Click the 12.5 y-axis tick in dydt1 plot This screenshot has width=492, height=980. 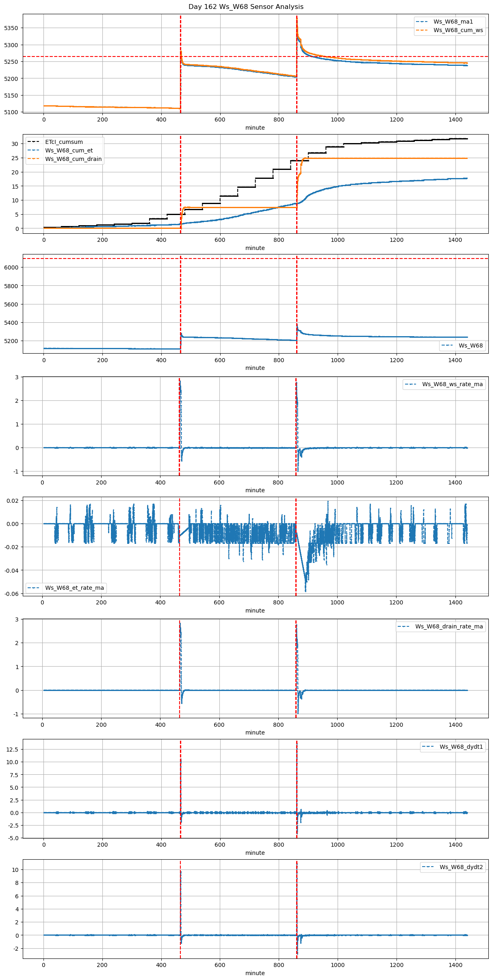(x=12, y=749)
